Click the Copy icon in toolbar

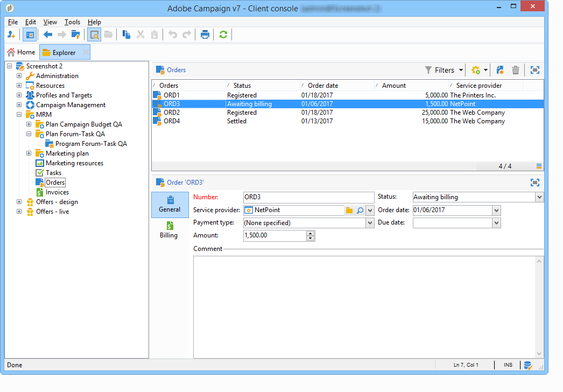tap(126, 35)
